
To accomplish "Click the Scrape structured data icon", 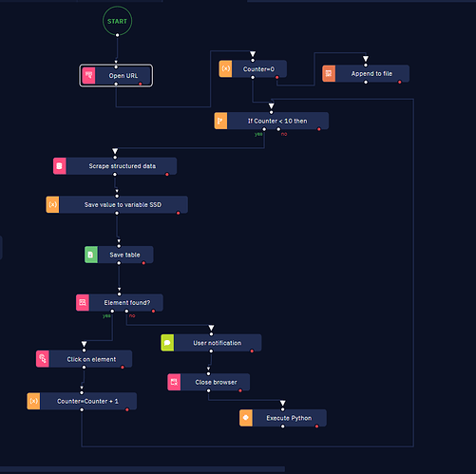I will pyautogui.click(x=60, y=166).
